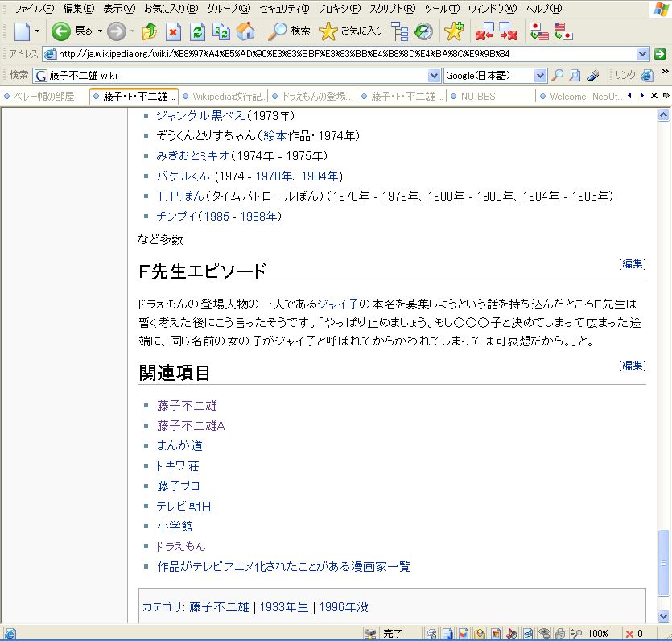Open the お気に入り star toolbar button
The height and width of the screenshot is (641, 672).
351,31
